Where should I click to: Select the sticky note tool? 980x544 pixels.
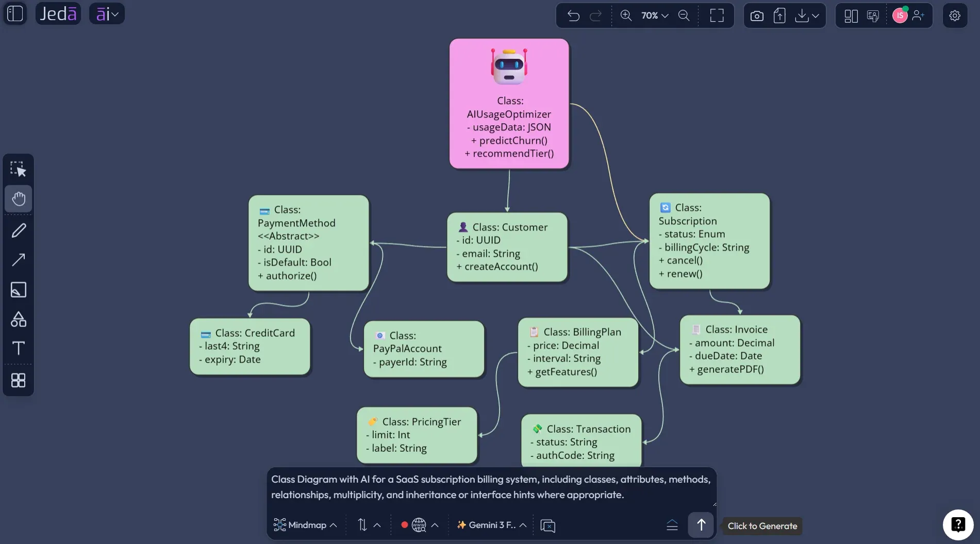(x=19, y=290)
